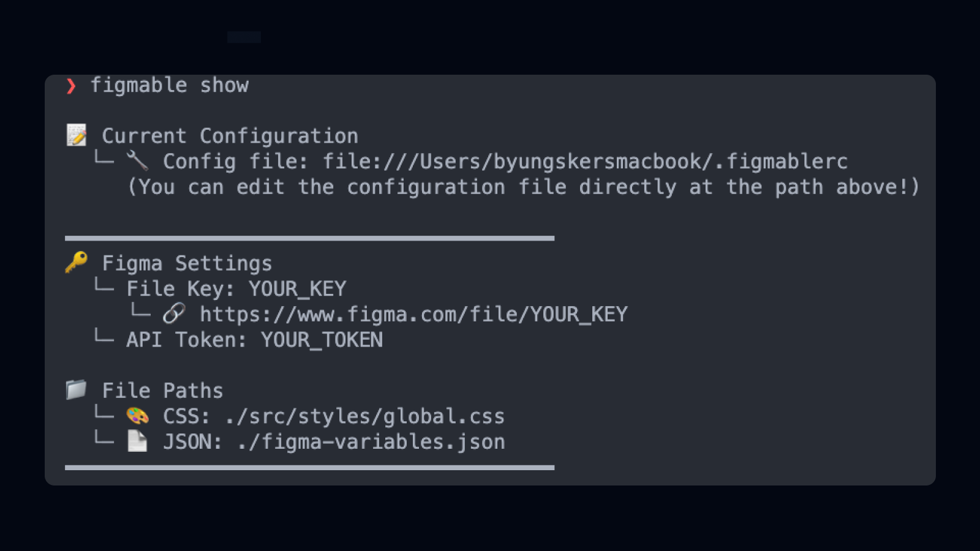Screen dimensions: 980x551
Task: Click the Current Configuration heading
Action: tap(230, 136)
